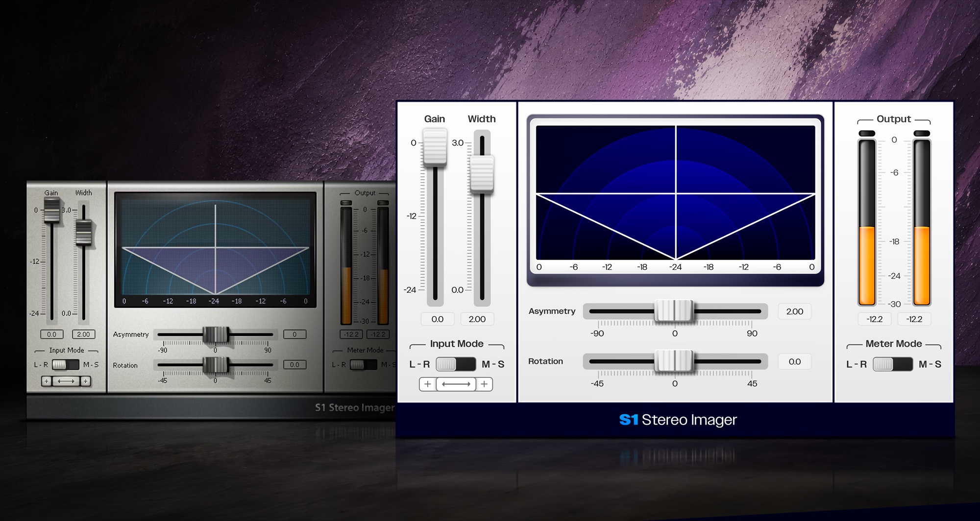980x521 pixels.
Task: Click the Rotation slider thumb in new S1
Action: (x=675, y=361)
